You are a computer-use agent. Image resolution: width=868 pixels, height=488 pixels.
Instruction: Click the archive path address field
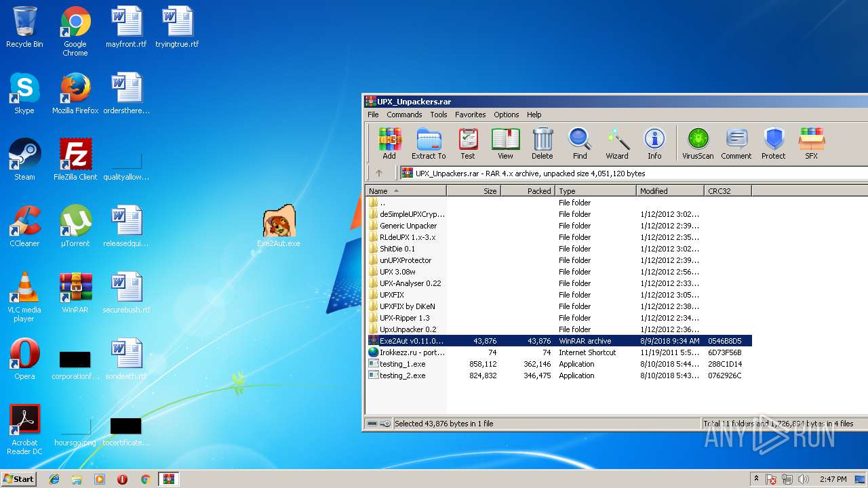(633, 174)
